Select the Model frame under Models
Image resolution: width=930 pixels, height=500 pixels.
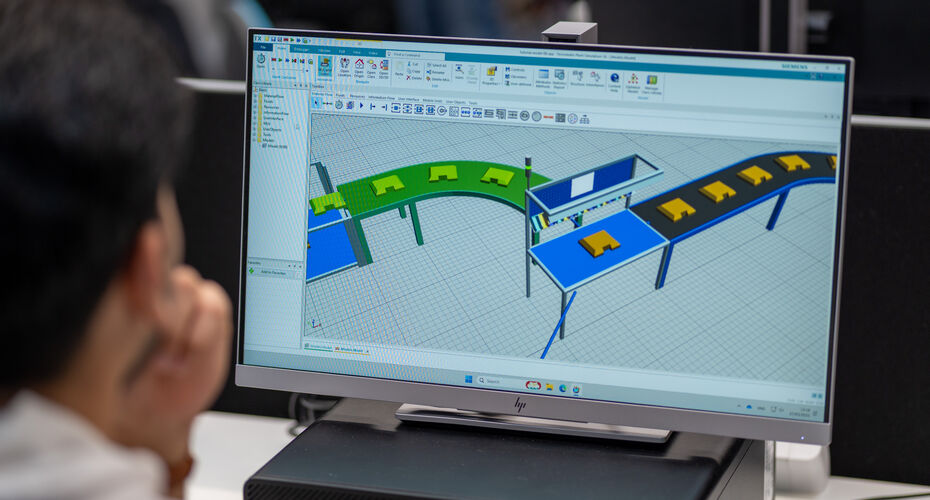(x=275, y=146)
